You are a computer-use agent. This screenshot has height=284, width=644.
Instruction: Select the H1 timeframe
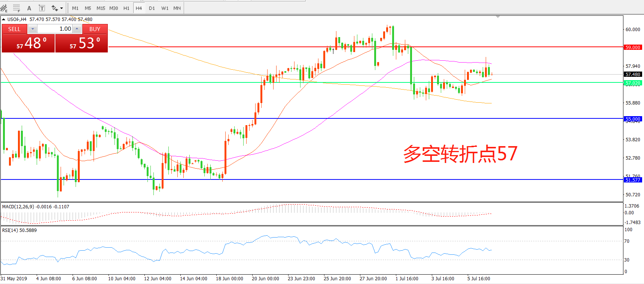click(x=126, y=8)
